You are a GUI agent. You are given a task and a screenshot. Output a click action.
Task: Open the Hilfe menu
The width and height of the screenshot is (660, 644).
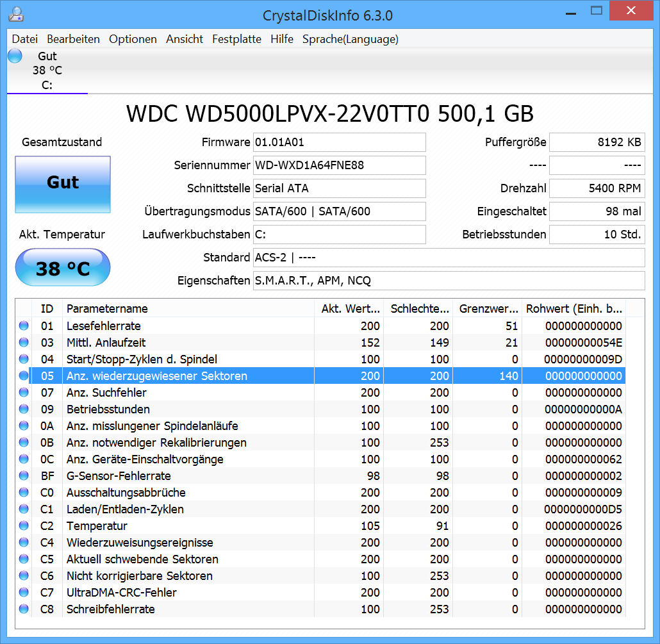[281, 39]
